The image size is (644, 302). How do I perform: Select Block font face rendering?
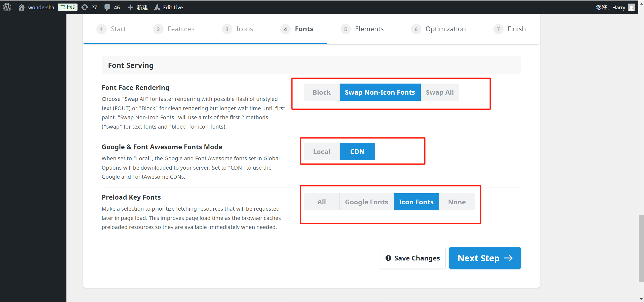[x=321, y=92]
